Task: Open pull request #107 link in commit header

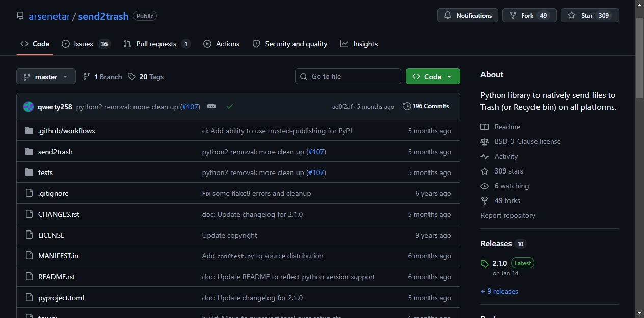Action: (x=190, y=107)
